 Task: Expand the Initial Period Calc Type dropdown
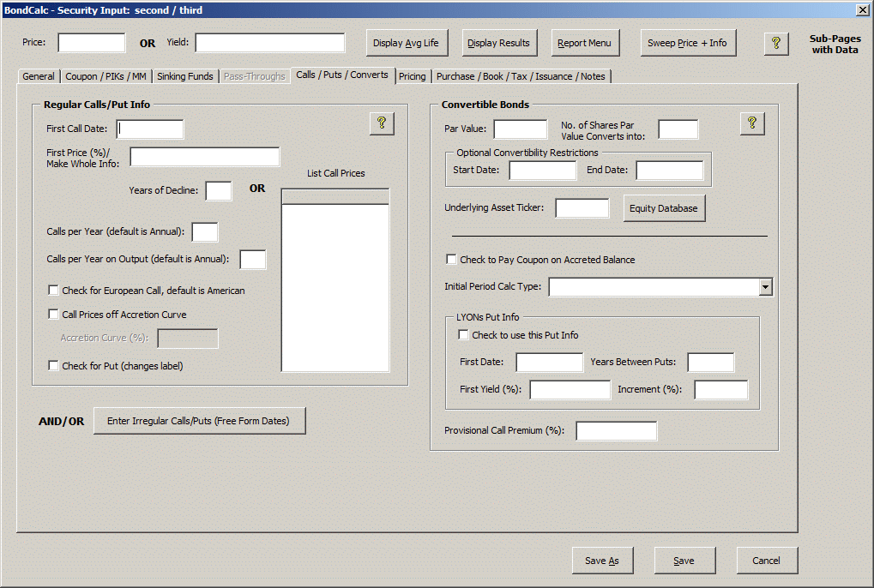(x=765, y=287)
